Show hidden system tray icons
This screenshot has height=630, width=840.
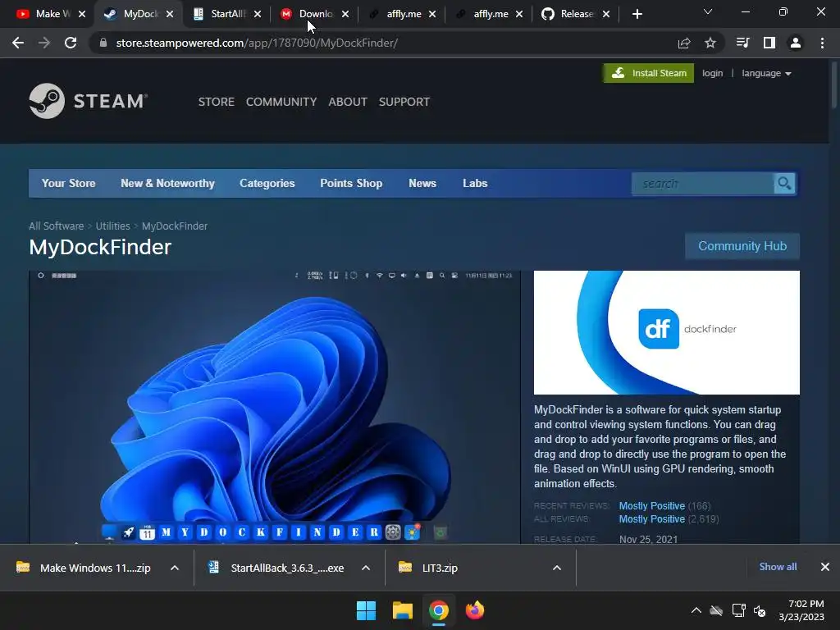click(696, 610)
